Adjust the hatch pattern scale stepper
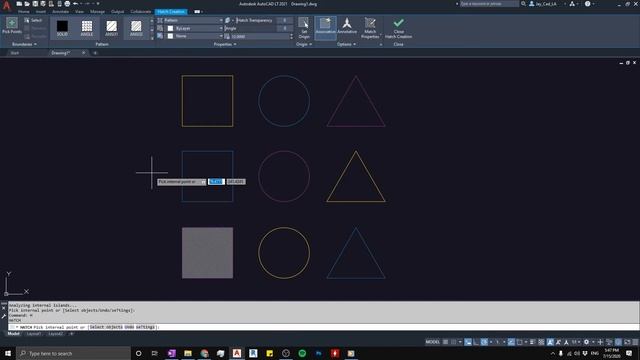Image resolution: width=640 pixels, height=360 pixels. [x=291, y=36]
